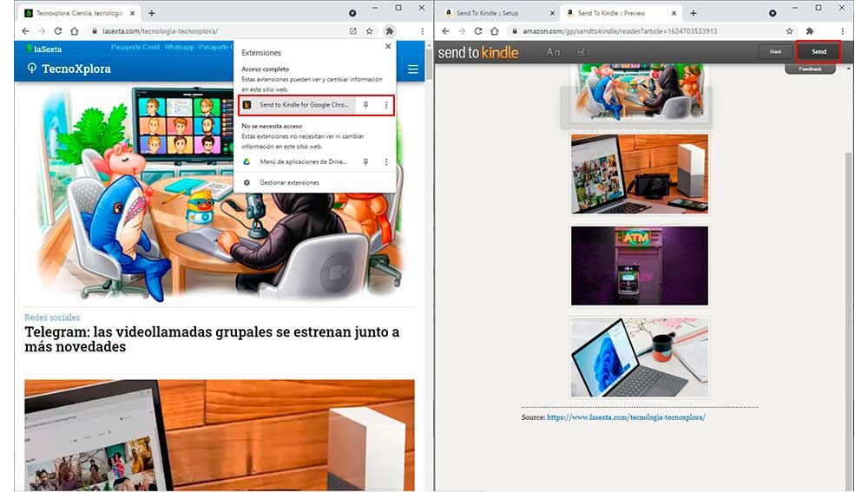868x492 pixels.
Task: Open Chrome menu dots in Amazon window
Action: pos(843,31)
